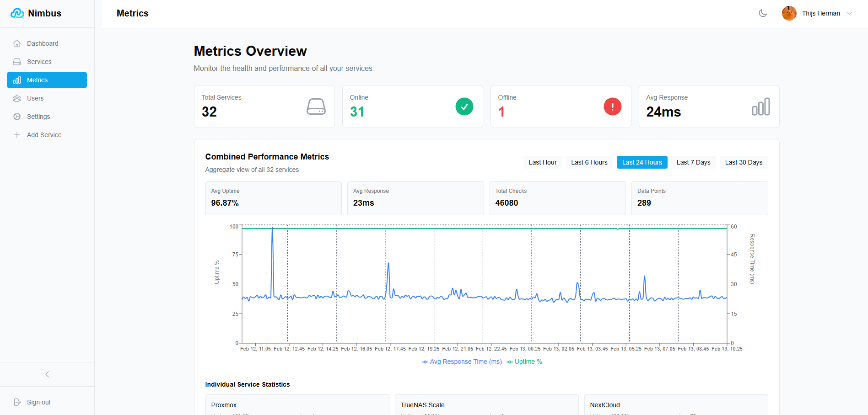The image size is (868, 415).
Task: Click the Services drive icon in sidebar
Action: point(17,62)
